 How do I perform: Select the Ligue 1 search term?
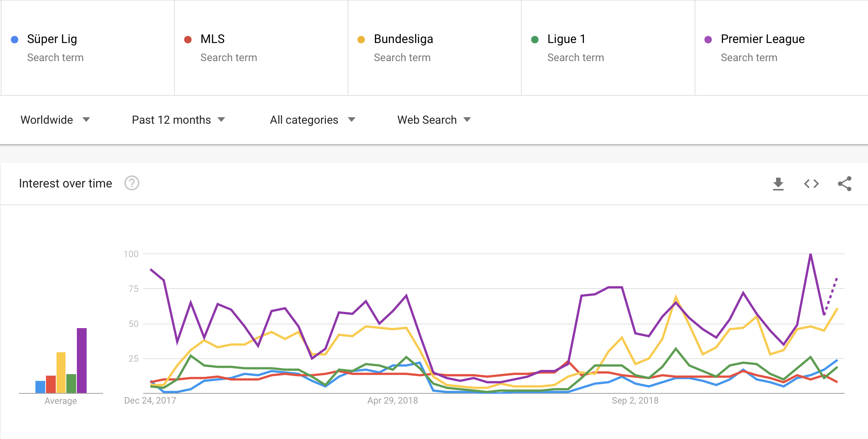point(566,39)
